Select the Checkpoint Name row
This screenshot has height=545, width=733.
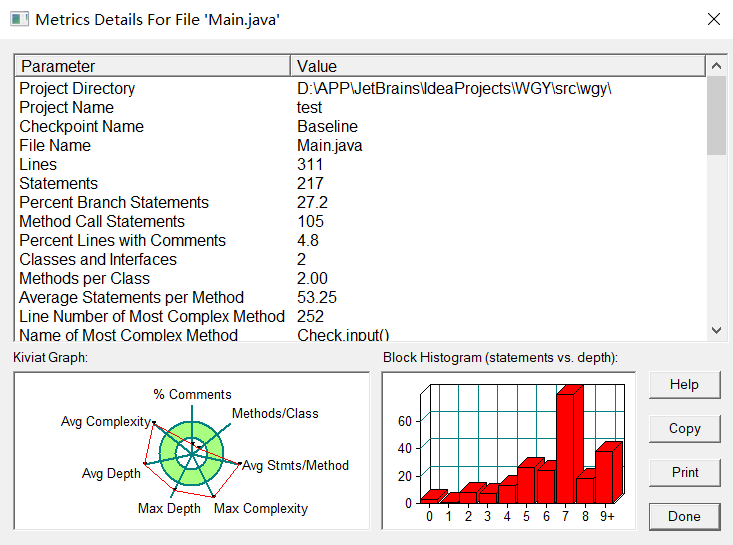pos(360,127)
